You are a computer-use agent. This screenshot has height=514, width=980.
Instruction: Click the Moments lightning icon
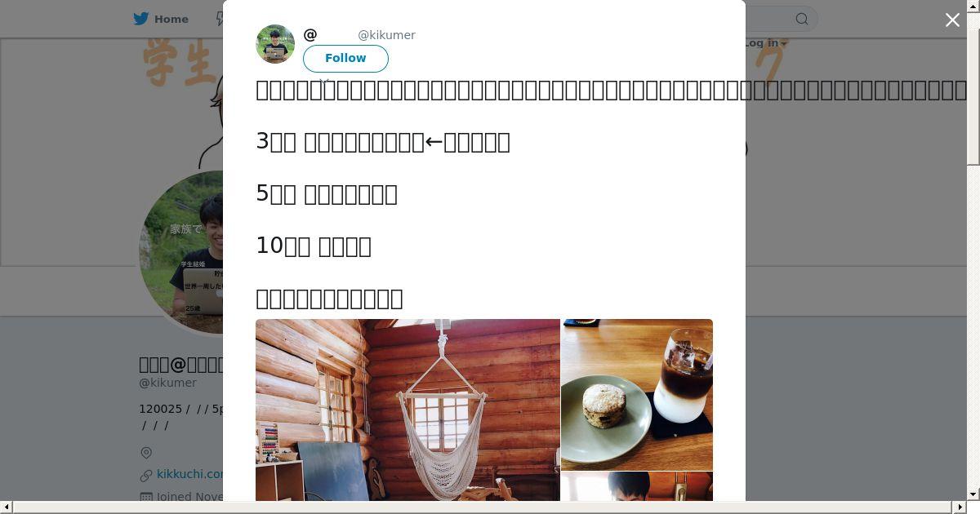pos(220,19)
